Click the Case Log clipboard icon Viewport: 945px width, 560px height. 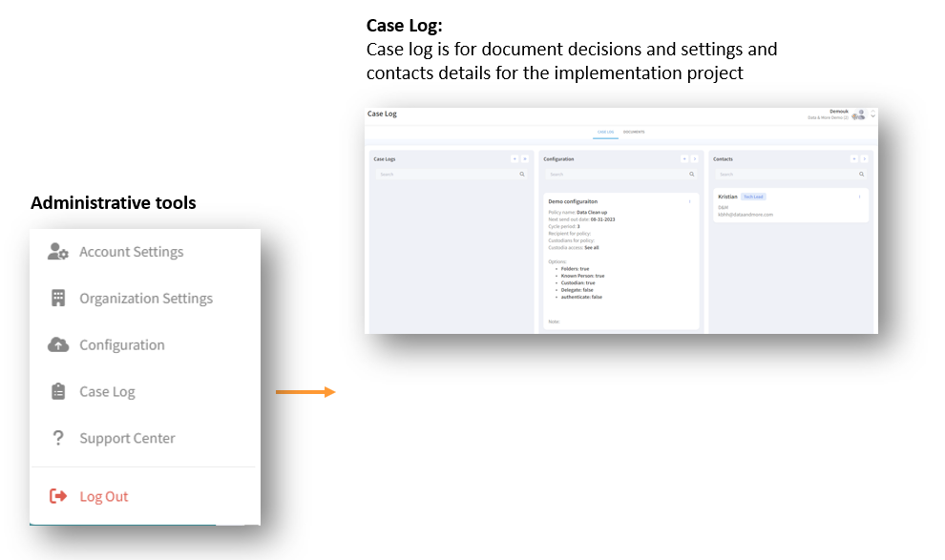pos(58,391)
